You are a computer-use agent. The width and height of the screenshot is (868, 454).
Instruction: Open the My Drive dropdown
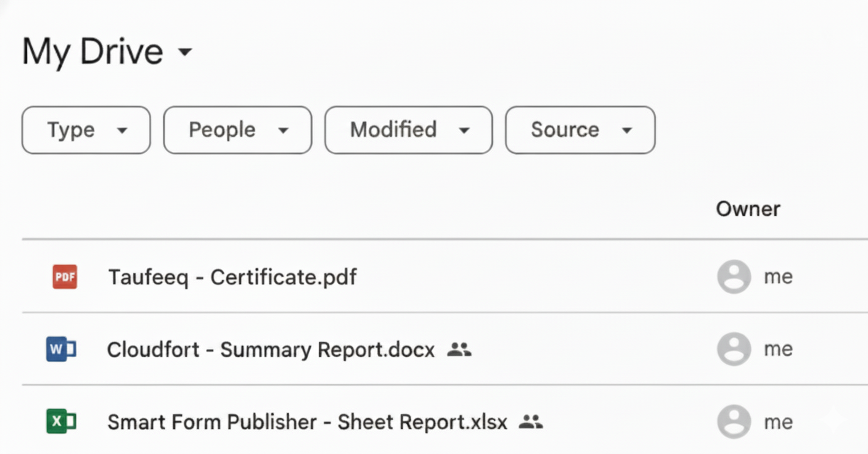[x=184, y=53]
